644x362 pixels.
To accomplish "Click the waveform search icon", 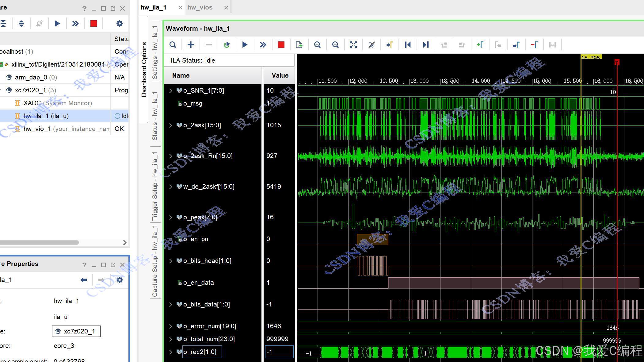I will (x=173, y=45).
